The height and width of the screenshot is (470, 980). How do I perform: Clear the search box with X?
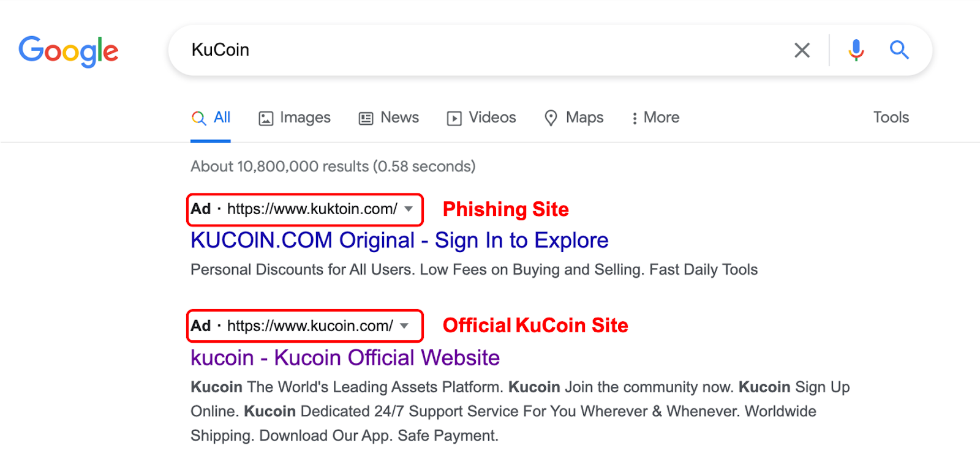click(802, 50)
